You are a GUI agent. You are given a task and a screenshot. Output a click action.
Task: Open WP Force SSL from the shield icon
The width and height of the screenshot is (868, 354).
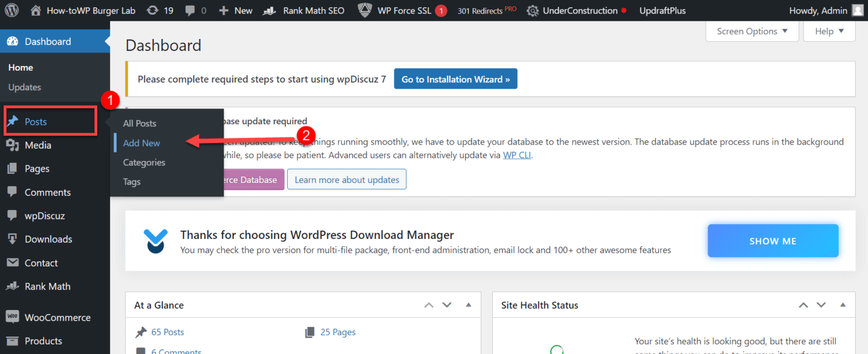(364, 10)
